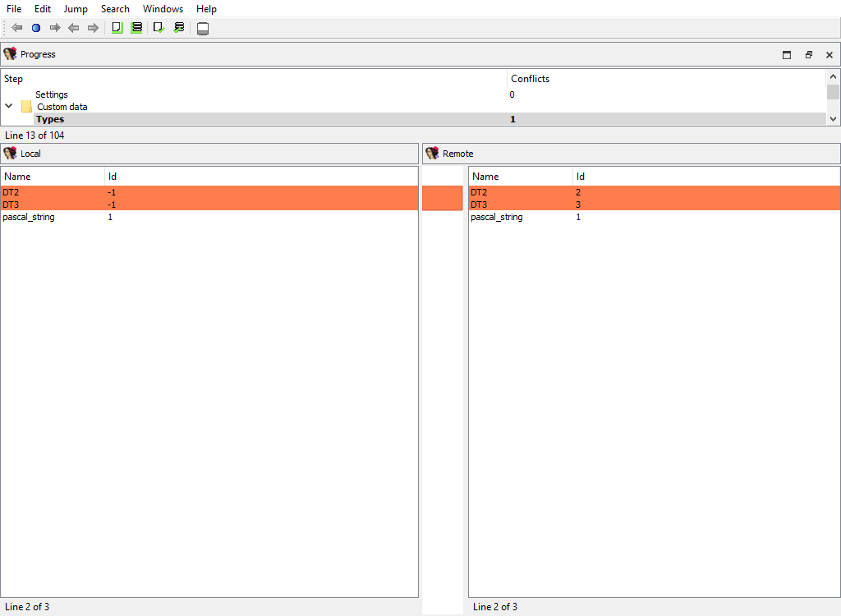
Task: Click the Progress list scroll down arrow
Action: click(833, 119)
